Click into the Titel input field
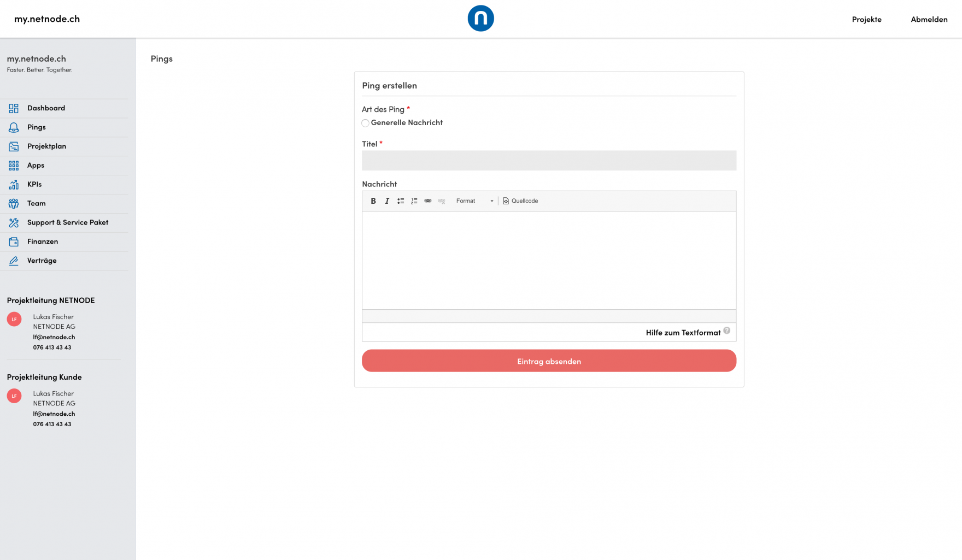The width and height of the screenshot is (962, 560). pos(549,161)
